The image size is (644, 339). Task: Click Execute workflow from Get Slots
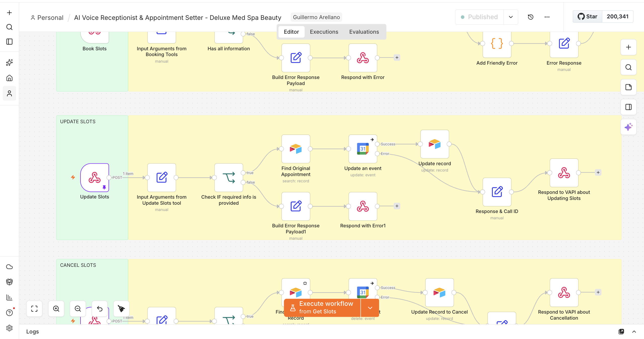pos(322,308)
